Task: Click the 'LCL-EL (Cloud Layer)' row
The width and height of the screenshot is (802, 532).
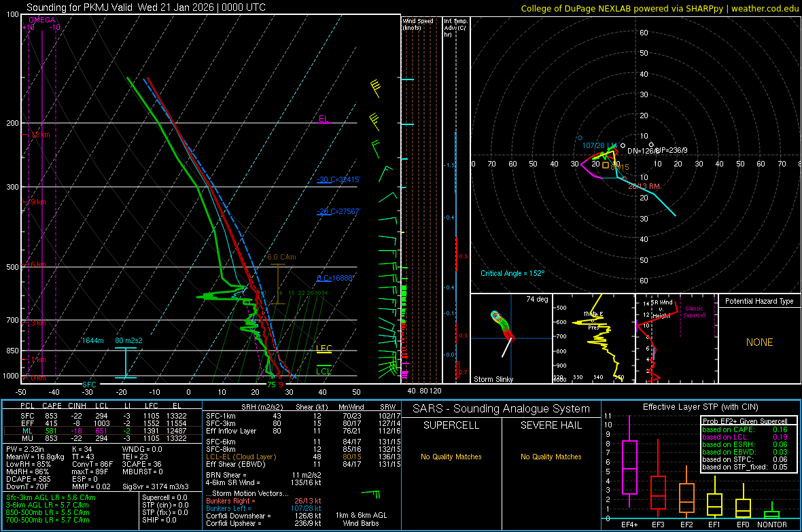Action: point(303,457)
